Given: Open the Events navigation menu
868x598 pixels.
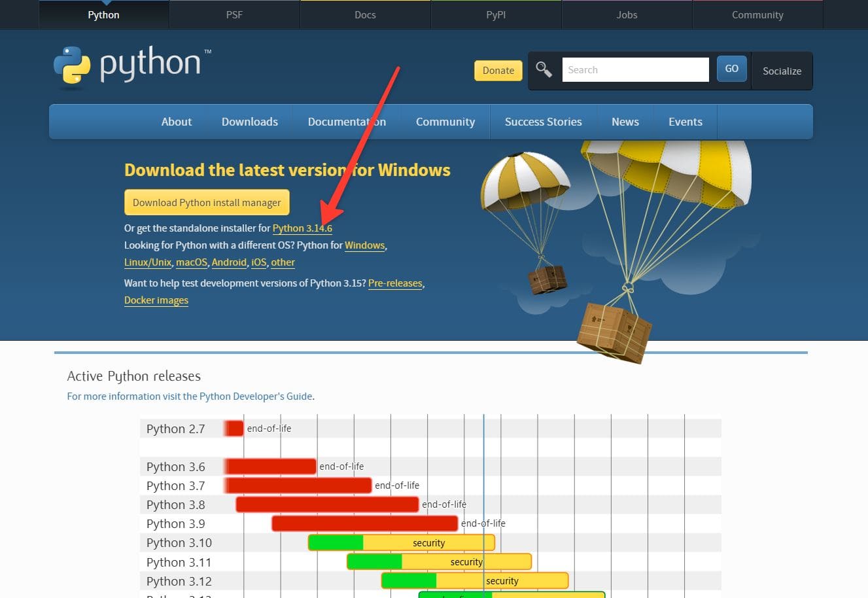Looking at the screenshot, I should tap(686, 122).
